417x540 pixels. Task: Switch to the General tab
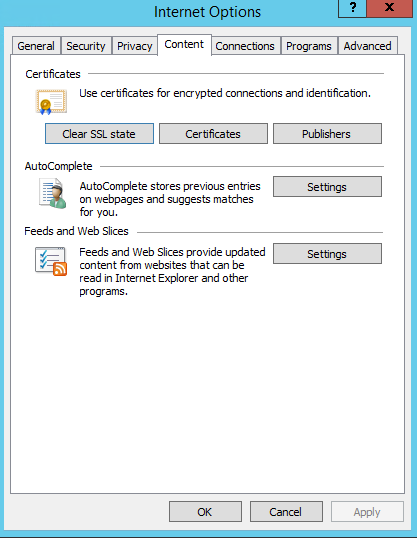pyautogui.click(x=36, y=46)
